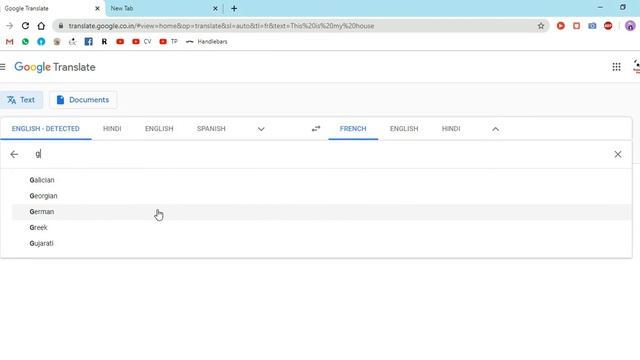Screen dimensions: 640x360
Task: Click the red play extension icon
Action: point(561,26)
